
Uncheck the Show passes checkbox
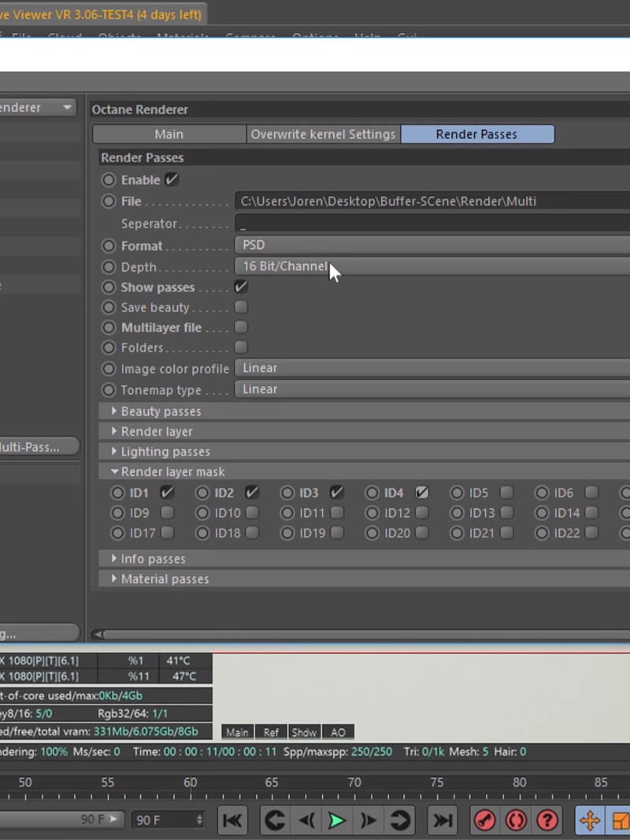[241, 287]
